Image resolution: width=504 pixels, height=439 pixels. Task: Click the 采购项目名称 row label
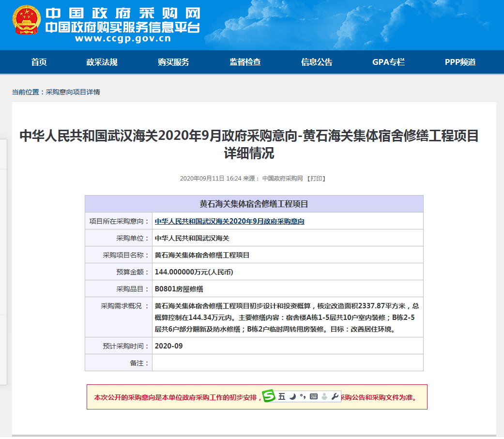(x=126, y=255)
